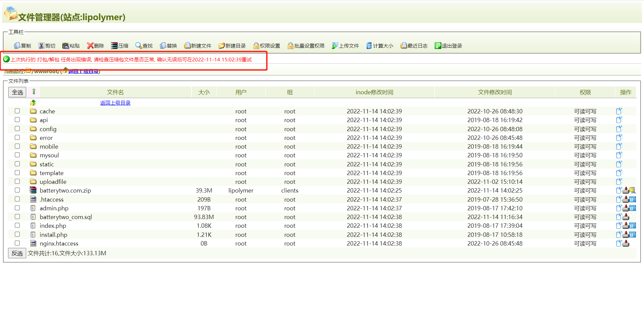
Task: Click the file name batterytwo_com.sql
Action: pyautogui.click(x=66, y=217)
